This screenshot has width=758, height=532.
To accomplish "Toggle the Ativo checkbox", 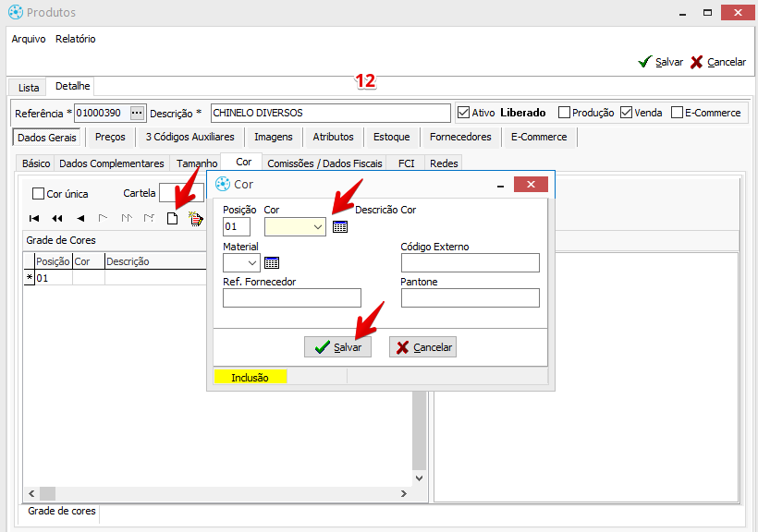I will point(464,113).
